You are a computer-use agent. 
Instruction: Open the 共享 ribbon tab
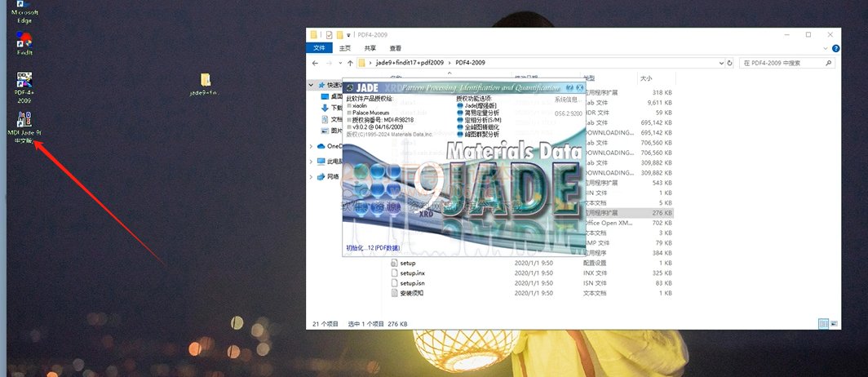point(370,48)
